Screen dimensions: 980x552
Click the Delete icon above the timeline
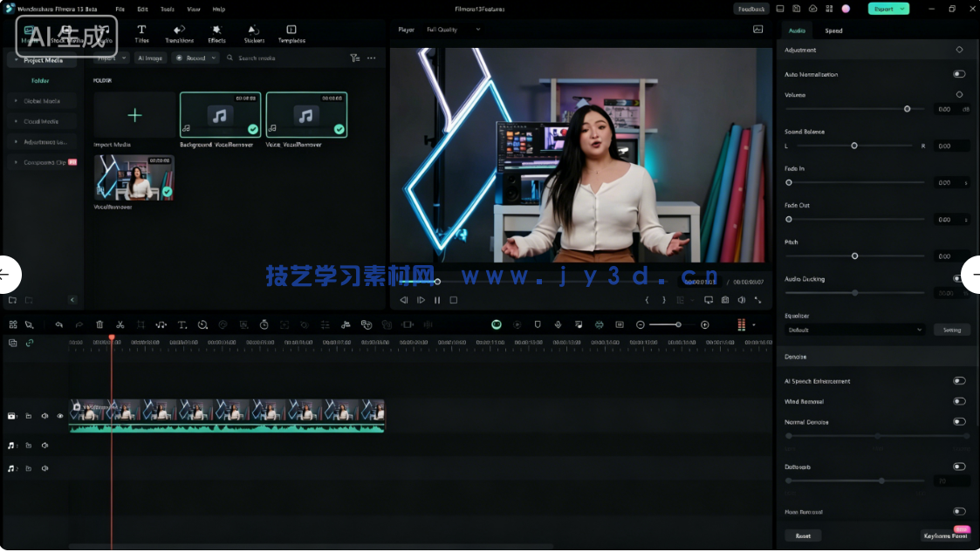click(x=99, y=324)
